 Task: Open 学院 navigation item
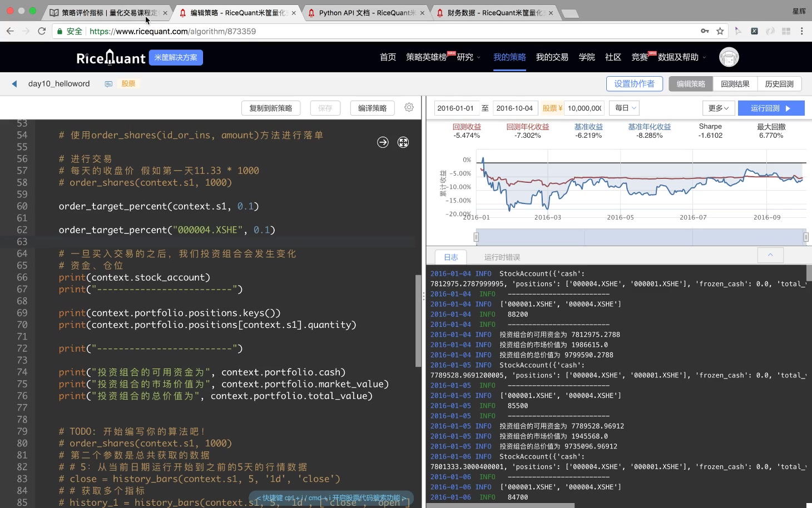[x=587, y=57]
